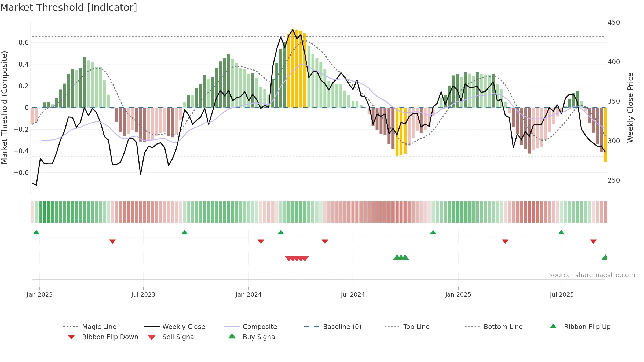Click the ribbon flip up marker in early 2024
This screenshot has width=644, height=362.
tap(281, 232)
